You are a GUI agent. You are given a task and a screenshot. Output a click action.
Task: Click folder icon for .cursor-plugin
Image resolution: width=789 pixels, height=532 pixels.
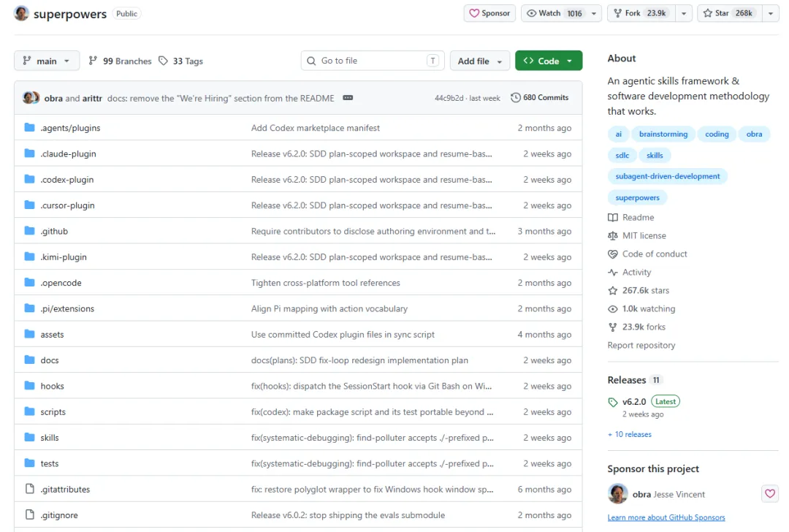(30, 205)
